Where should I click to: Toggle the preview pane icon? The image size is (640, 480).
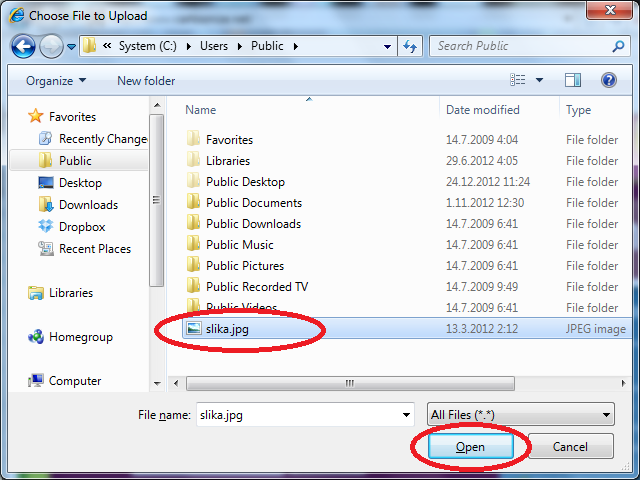[573, 80]
